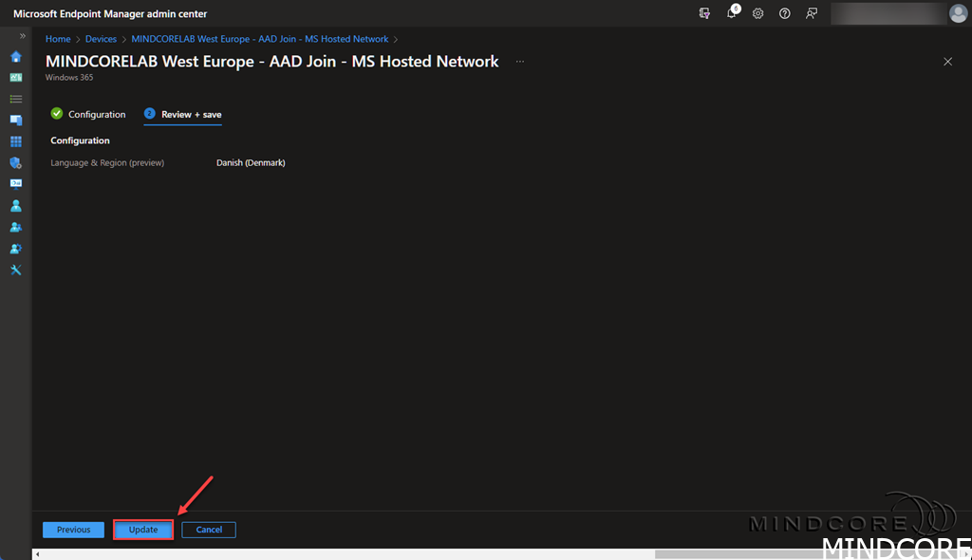Open Endpoint security shield icon
The image size is (972, 560).
pyautogui.click(x=15, y=163)
